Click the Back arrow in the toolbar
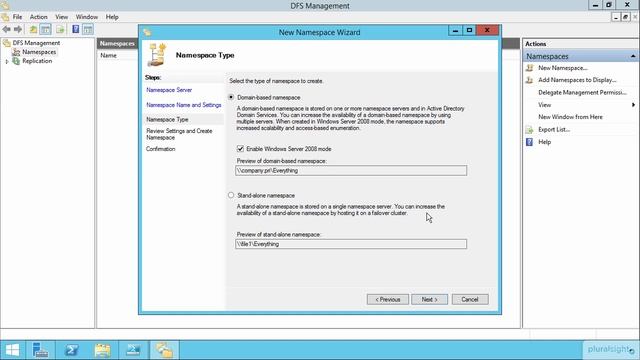Screen dimensions: 640x360 point(7,29)
